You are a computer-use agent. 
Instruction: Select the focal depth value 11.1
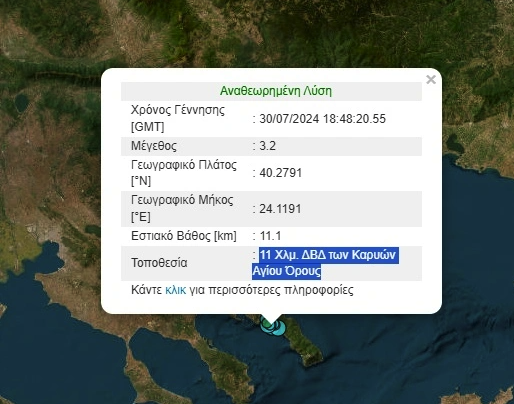point(270,236)
